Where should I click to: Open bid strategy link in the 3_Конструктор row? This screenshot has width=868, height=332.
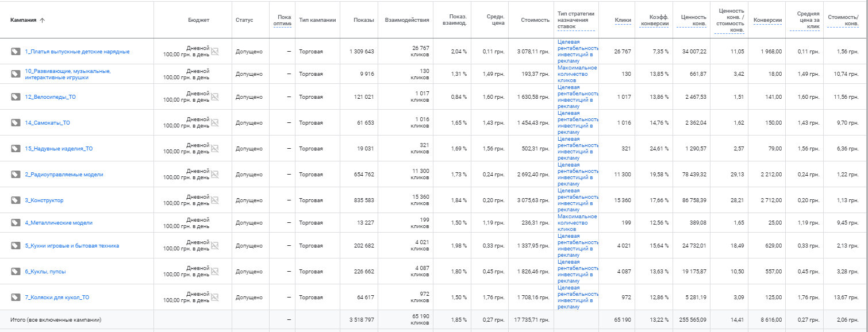tap(578, 200)
